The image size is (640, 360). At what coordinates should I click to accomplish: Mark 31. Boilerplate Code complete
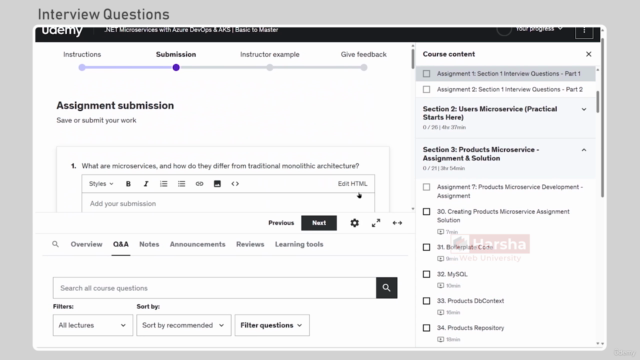point(427,247)
